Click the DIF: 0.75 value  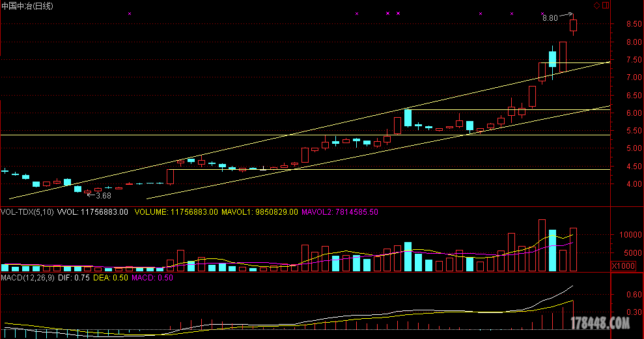(x=74, y=278)
